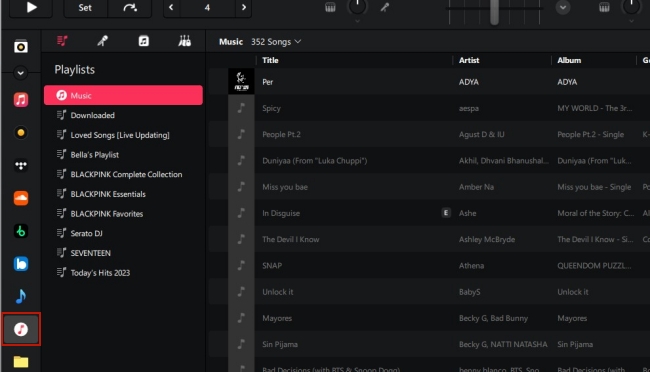This screenshot has width=650, height=372.
Task: Increase the loop length with the right arrow
Action: point(244,7)
